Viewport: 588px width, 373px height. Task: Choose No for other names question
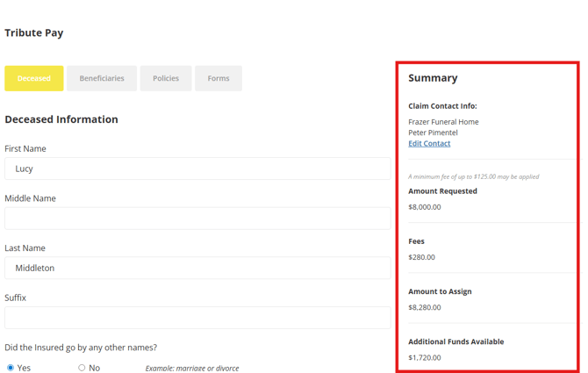pos(82,368)
